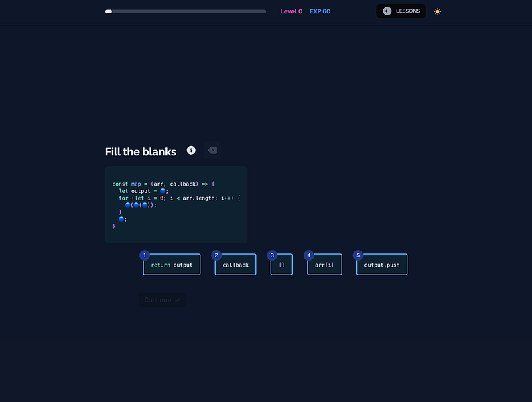Click the 'Fill the blanks' heading
The image size is (532, 402).
(141, 151)
